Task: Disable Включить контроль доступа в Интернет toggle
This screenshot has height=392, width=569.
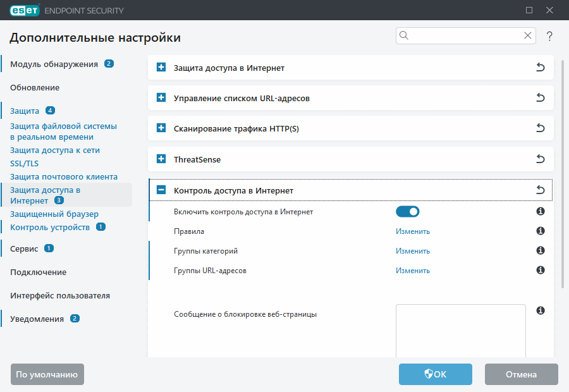Action: click(408, 211)
